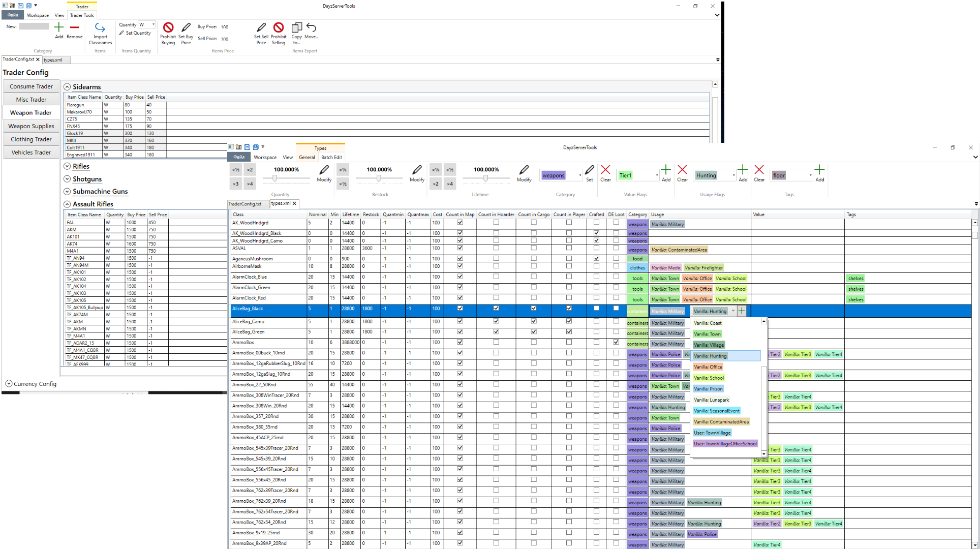Click the green Add category icon in Trader window
980x549 pixels.
59,27
